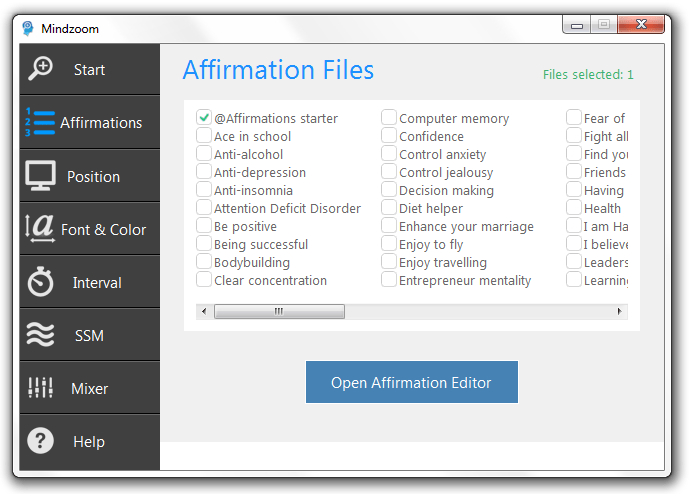Uncheck the @Affirmations starter checkbox
Screen dimensions: 691x494
(204, 118)
